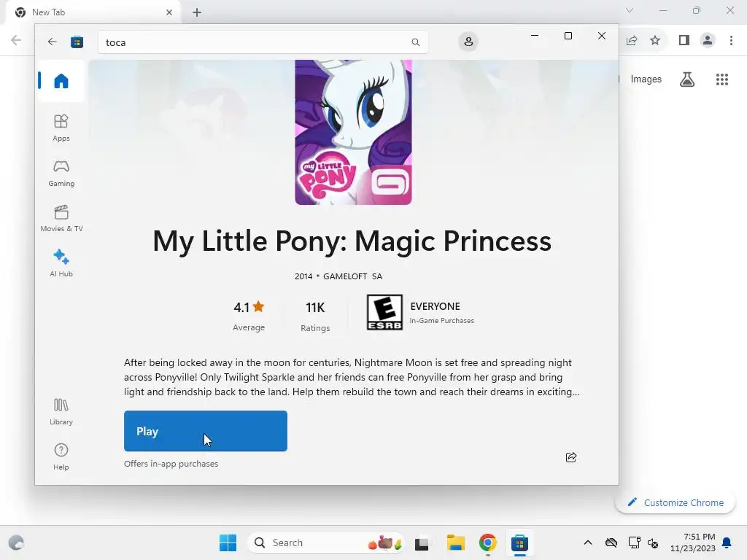This screenshot has height=560, width=747.
Task: Maximize the Microsoft Store window
Action: pos(568,36)
